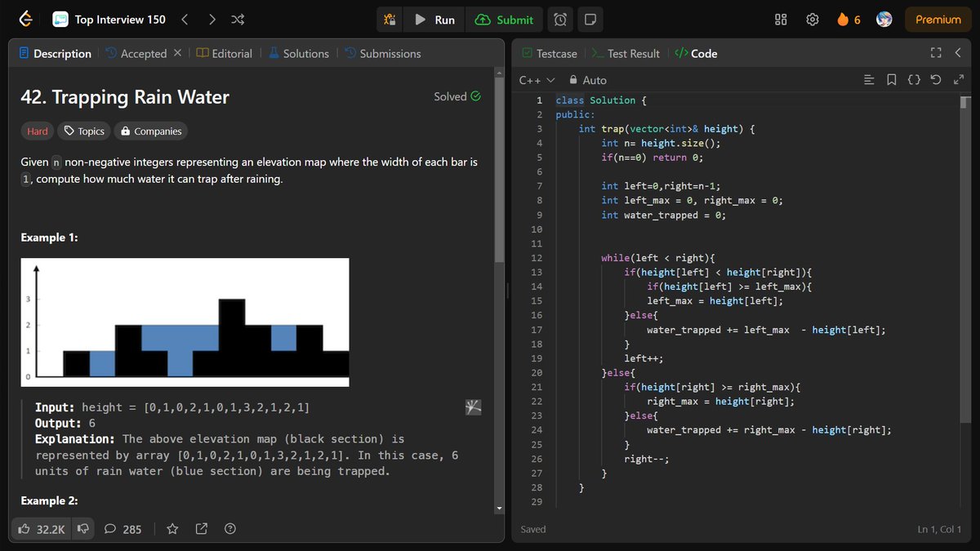Click the 'int trap' function line
The image size is (980, 551).
point(666,129)
